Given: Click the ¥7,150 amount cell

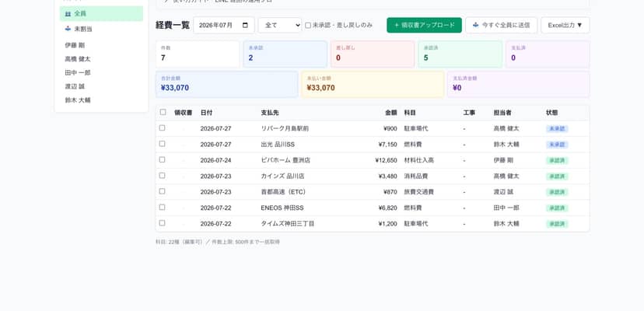Looking at the screenshot, I should click(x=387, y=145).
